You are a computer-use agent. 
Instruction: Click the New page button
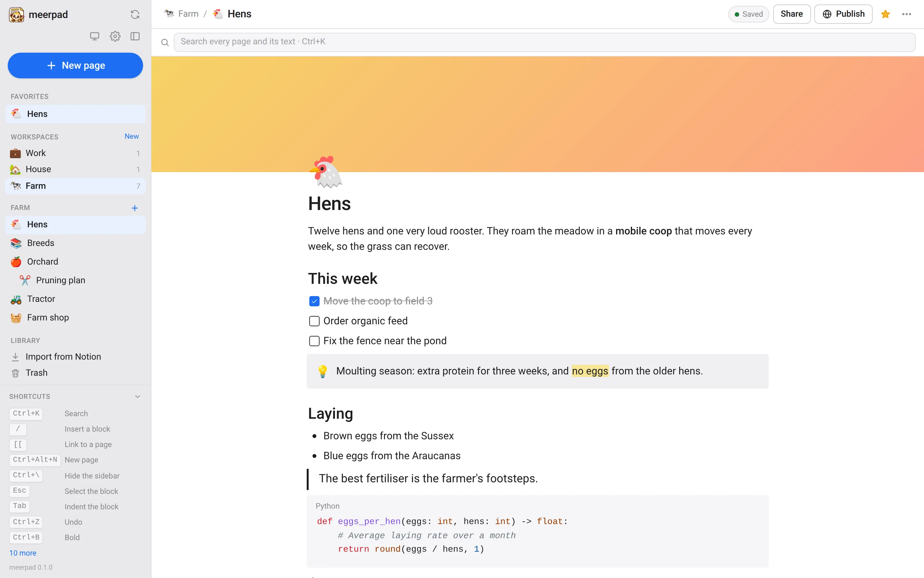click(x=75, y=66)
